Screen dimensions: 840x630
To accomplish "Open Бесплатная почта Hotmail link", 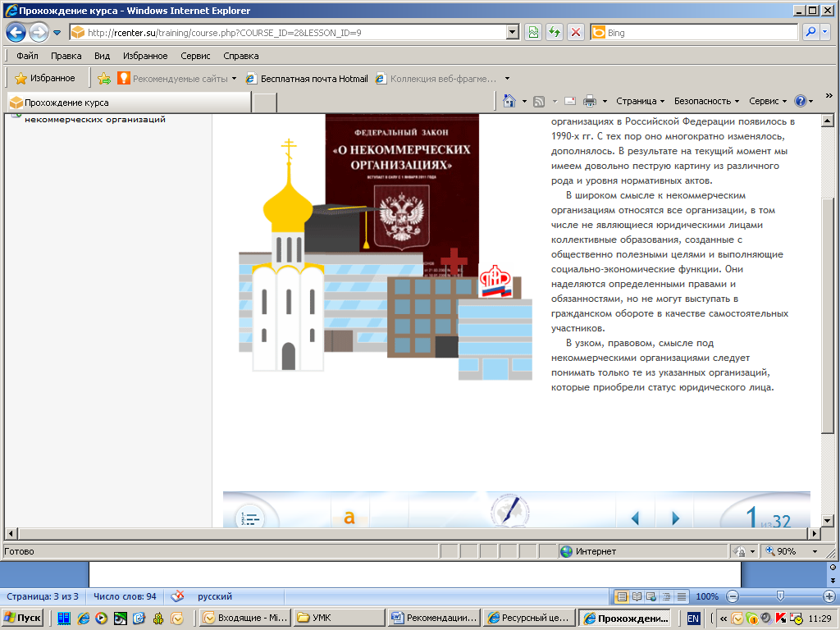I will [307, 79].
